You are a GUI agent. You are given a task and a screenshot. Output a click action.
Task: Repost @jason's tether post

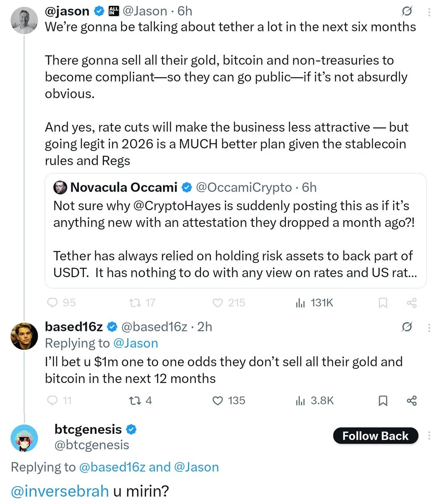[136, 303]
